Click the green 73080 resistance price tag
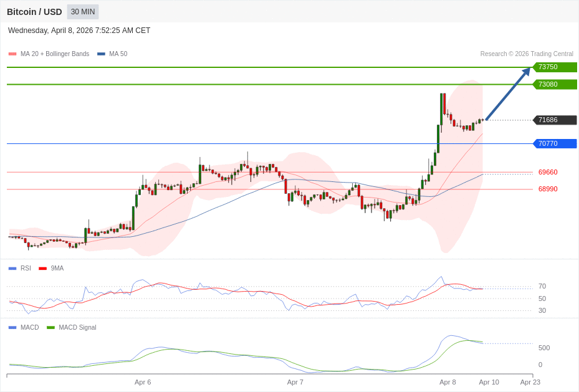 [554, 85]
